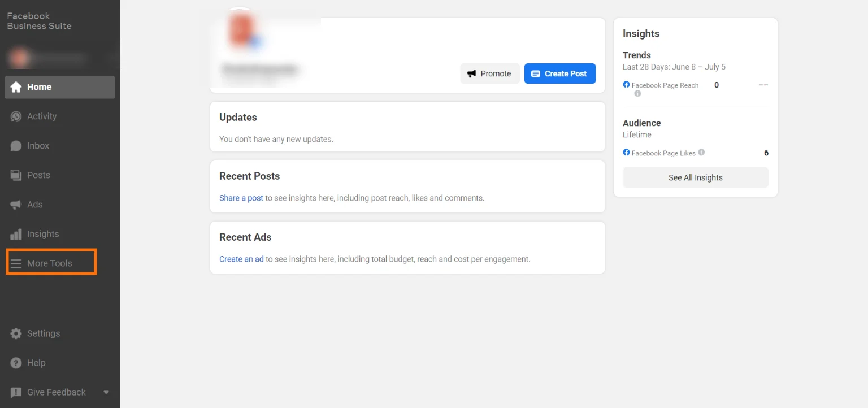Click the megaphone icon on Promote
Viewport: 868px width, 408px height.
pyautogui.click(x=472, y=73)
